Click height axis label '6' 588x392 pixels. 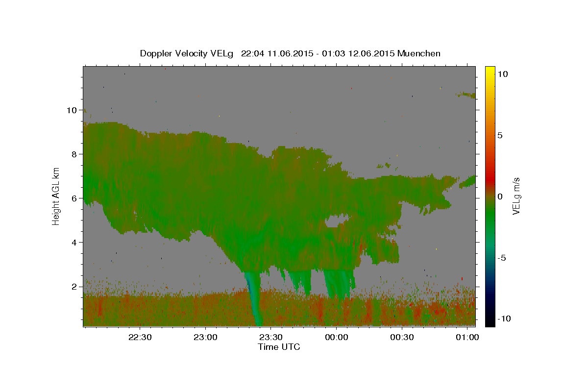[x=74, y=198]
